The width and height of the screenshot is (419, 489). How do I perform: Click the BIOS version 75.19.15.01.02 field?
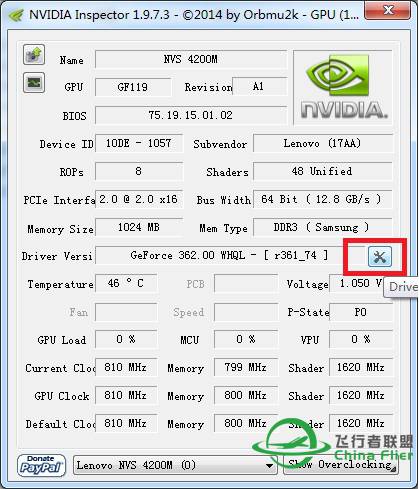(191, 115)
